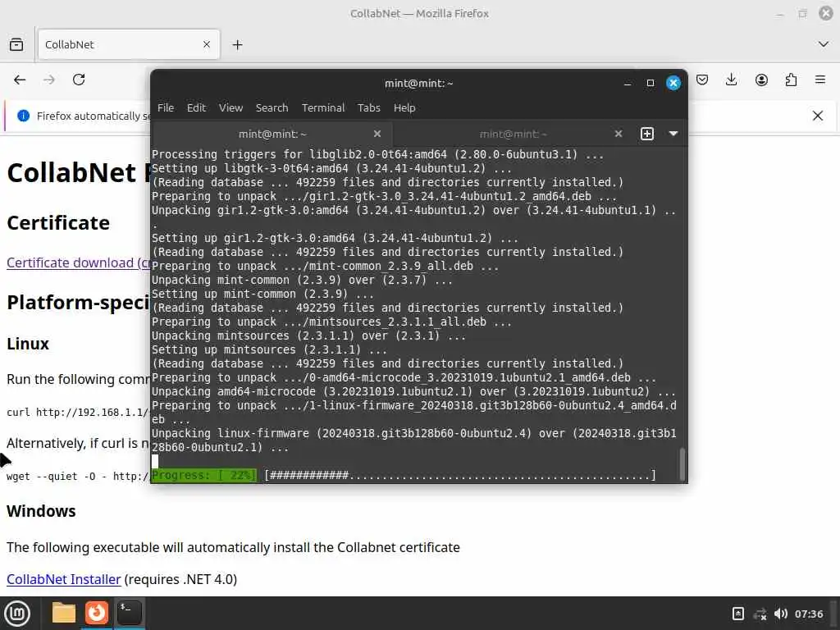840x630 pixels.
Task: Open the Certificate download link
Action: tap(78, 263)
